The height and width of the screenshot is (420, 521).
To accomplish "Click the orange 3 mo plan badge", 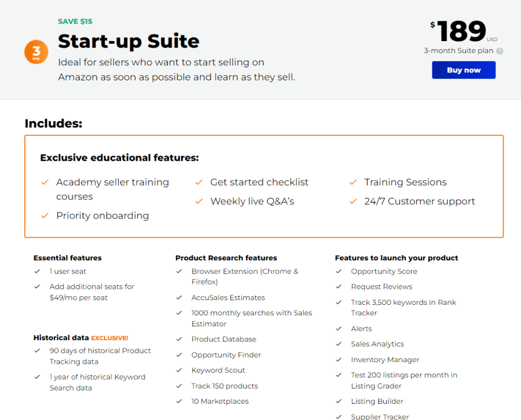I will pyautogui.click(x=36, y=52).
